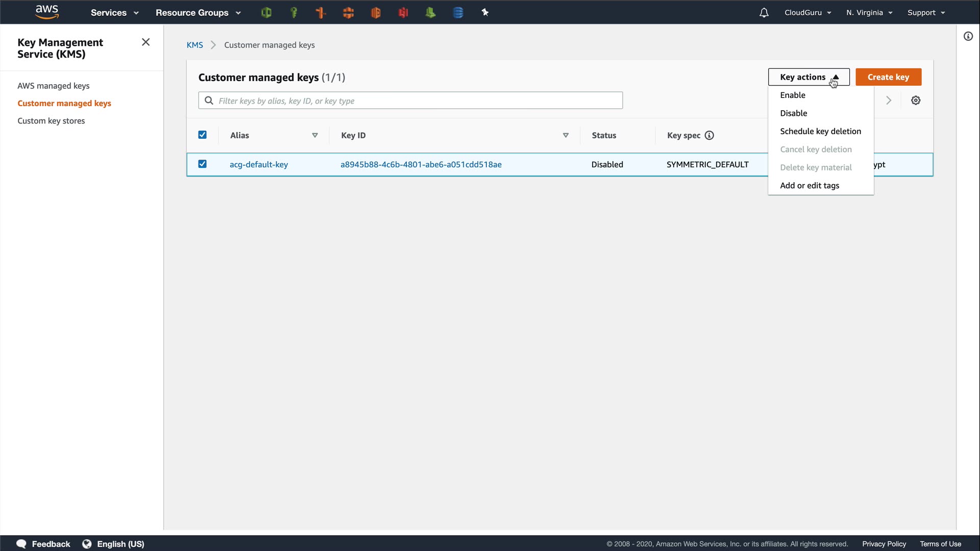Select Schedule key deletion menu option
This screenshot has height=551, width=980.
820,131
